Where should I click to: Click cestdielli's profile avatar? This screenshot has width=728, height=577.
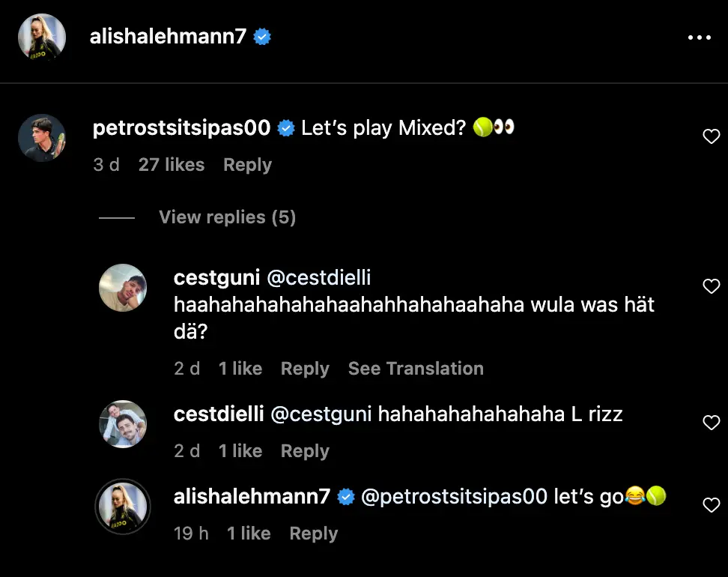(123, 423)
